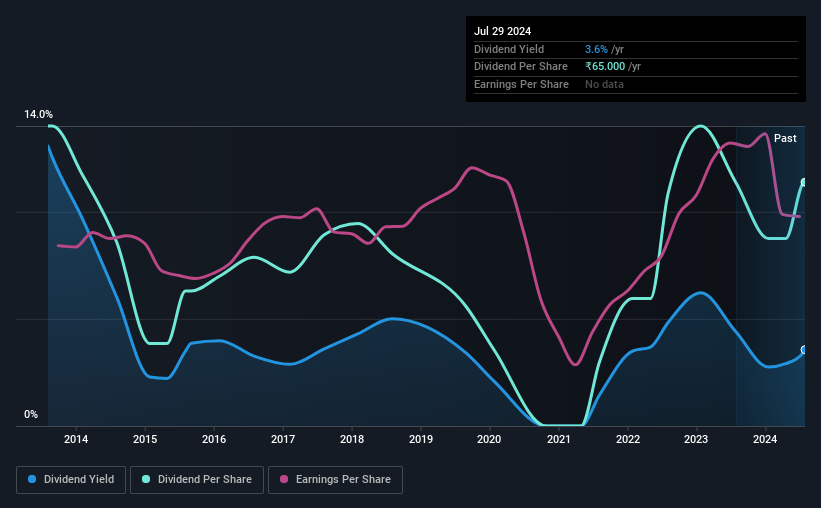
Task: Select the Dividend Per Share endpoint marker
Action: click(804, 182)
